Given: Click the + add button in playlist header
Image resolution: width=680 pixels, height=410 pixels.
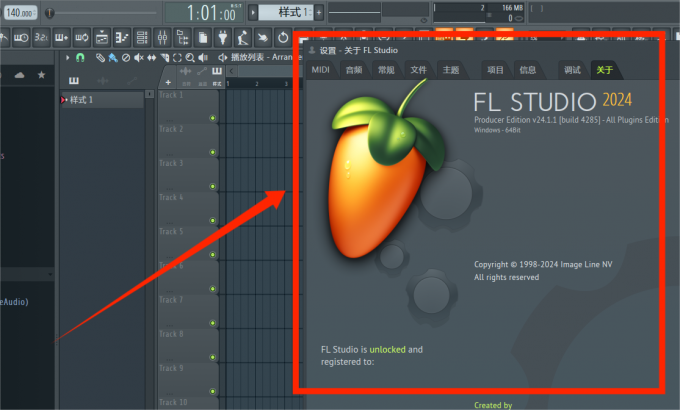Looking at the screenshot, I should 168,82.
